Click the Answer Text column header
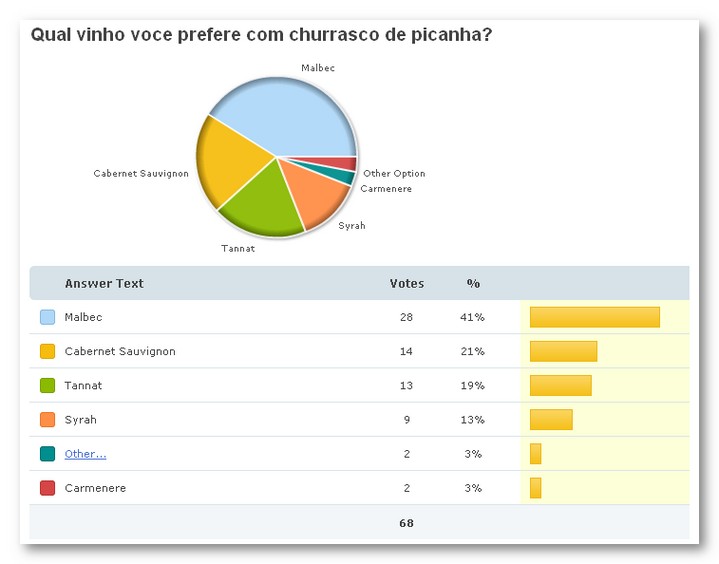719x564 pixels. point(104,283)
